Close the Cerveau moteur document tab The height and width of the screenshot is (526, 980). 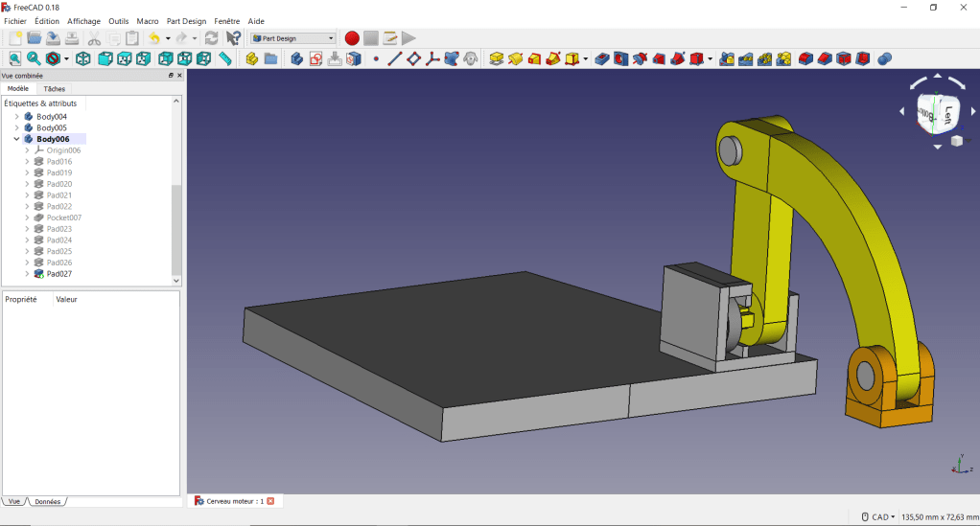[x=270, y=501]
